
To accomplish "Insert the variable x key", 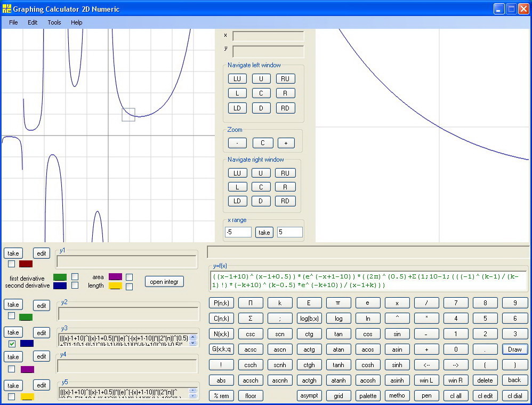I will pos(397,303).
